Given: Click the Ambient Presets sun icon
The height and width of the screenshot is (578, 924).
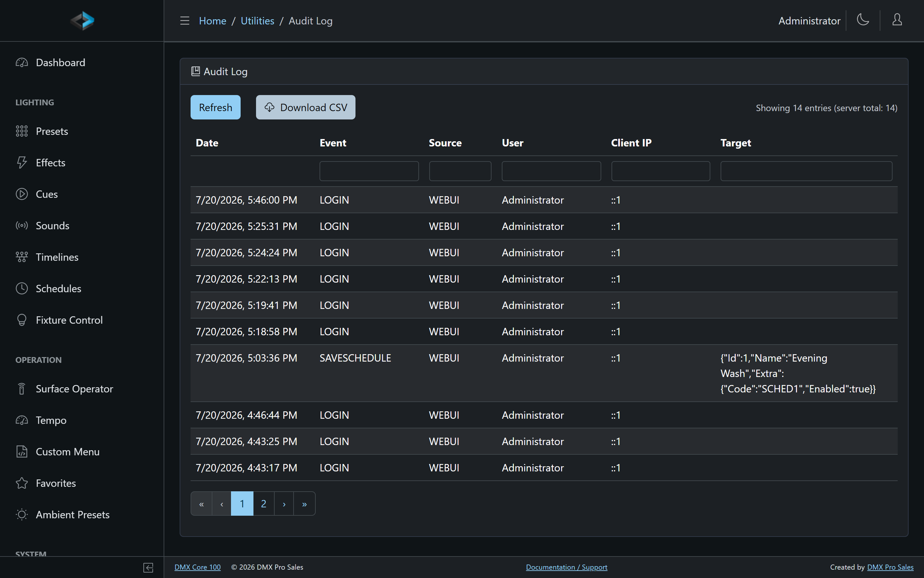Looking at the screenshot, I should (22, 514).
